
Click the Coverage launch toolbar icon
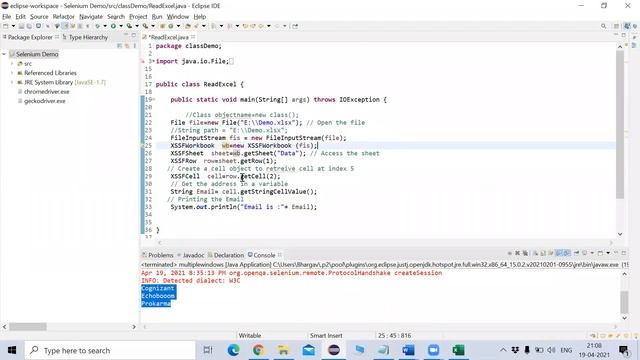[129, 26]
